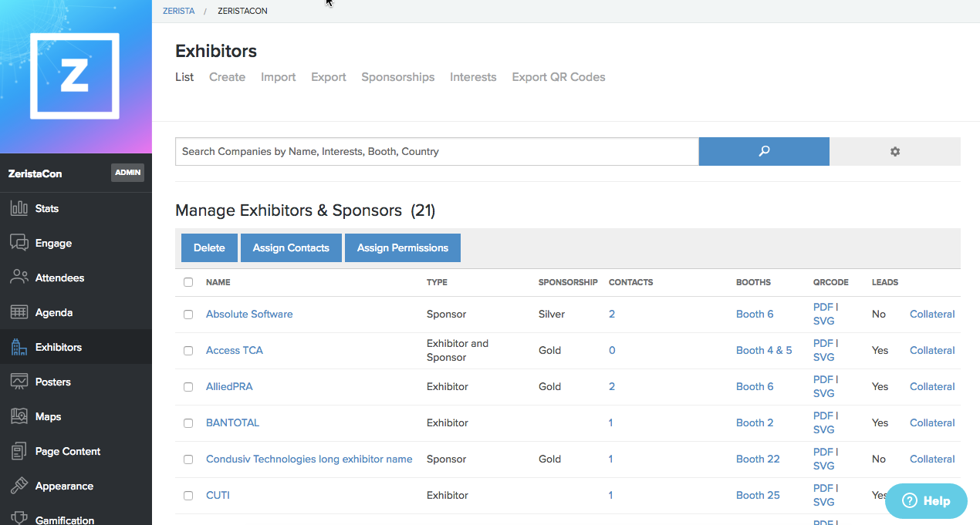Open Booth 25 link for CUTI
Viewport: 980px width, 525px height.
point(758,495)
